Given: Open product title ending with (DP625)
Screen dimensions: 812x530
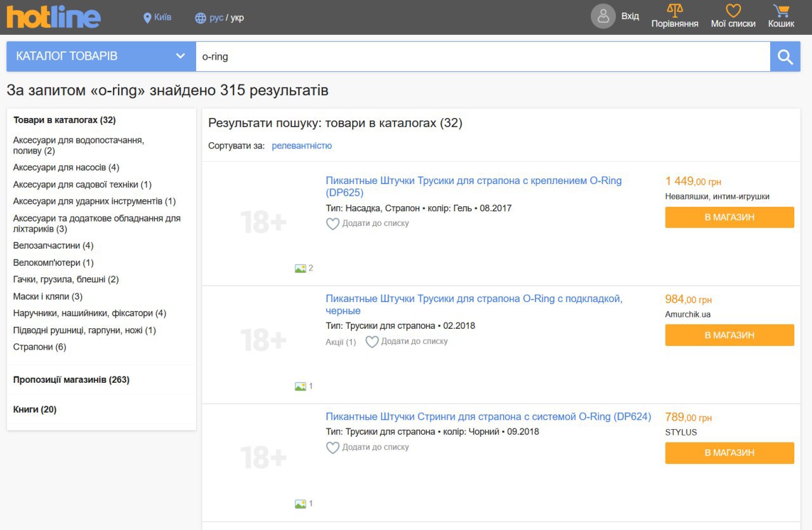Looking at the screenshot, I should (473, 187).
